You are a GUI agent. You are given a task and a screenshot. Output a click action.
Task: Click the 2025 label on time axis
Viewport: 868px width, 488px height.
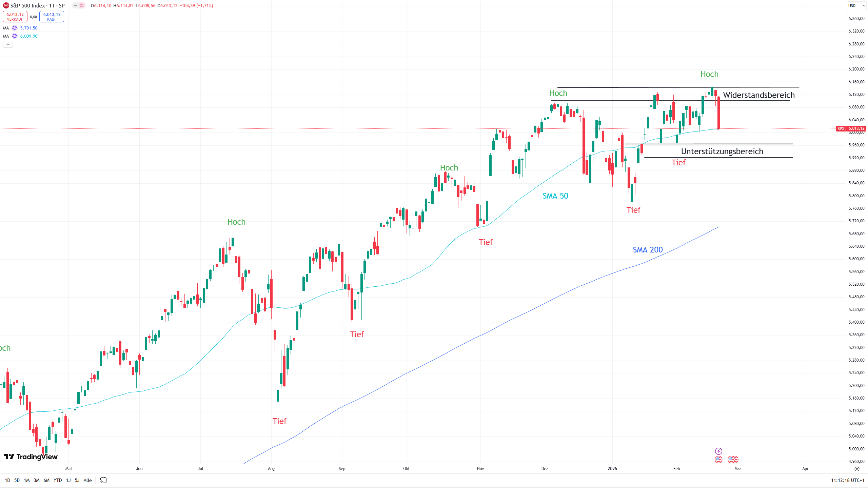point(612,469)
